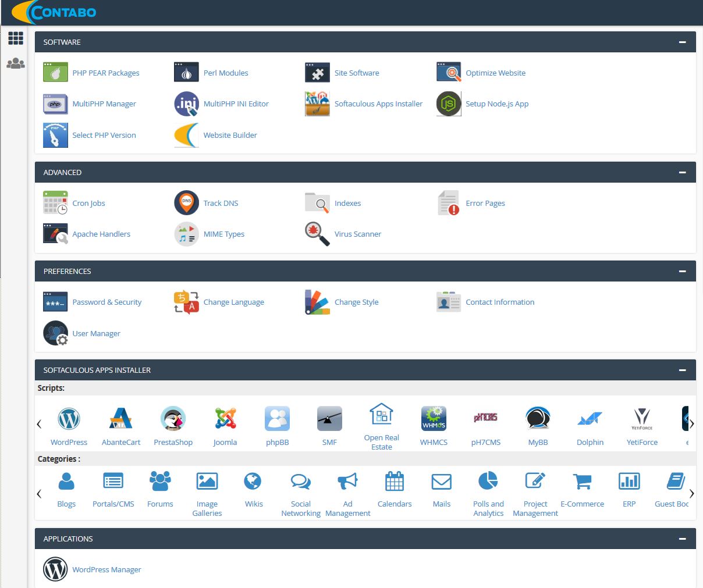Browse the Wikis category

[x=254, y=490]
